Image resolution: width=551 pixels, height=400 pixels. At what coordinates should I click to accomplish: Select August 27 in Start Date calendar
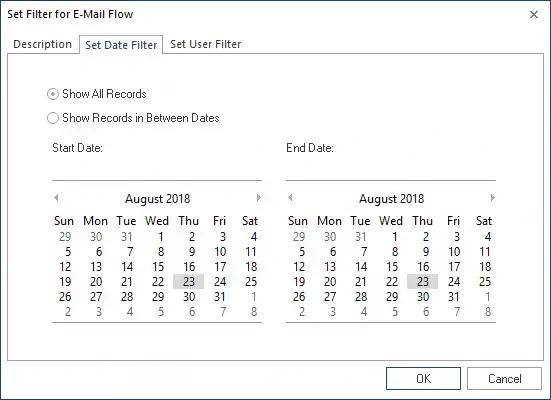point(96,297)
